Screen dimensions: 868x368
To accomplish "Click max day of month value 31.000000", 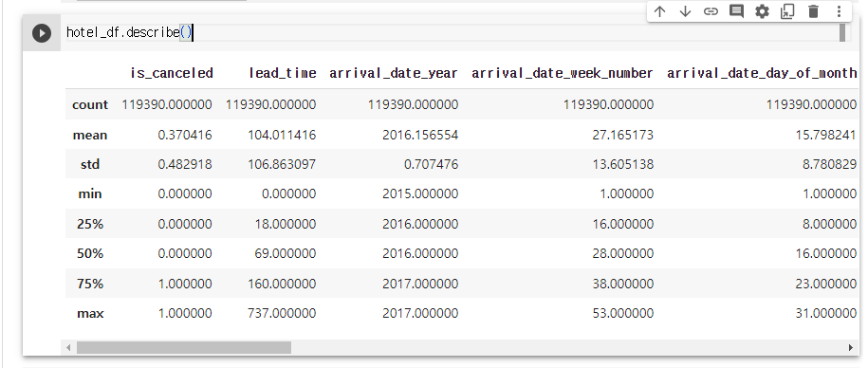I will click(x=825, y=313).
